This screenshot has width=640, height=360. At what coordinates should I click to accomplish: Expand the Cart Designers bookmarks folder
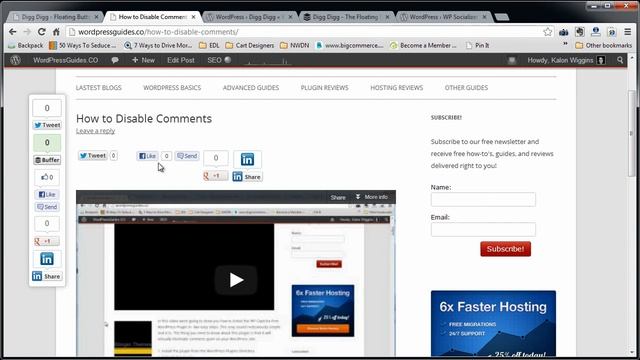click(x=250, y=45)
